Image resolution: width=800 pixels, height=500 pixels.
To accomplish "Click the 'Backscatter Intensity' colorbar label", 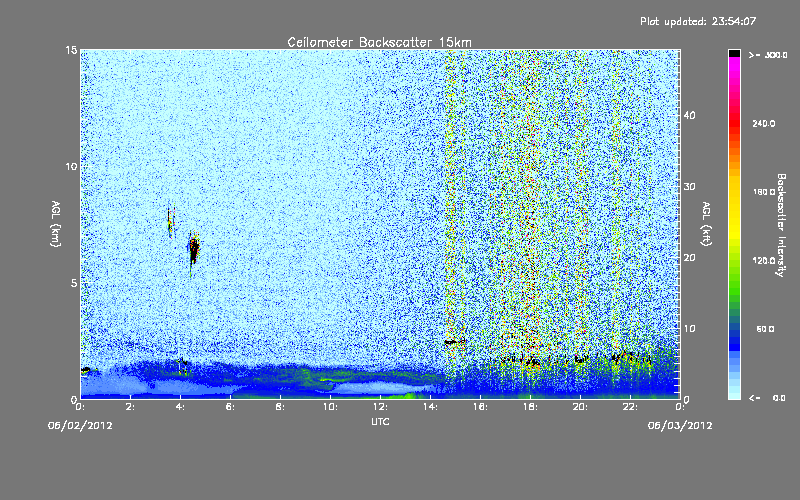I will pos(781,225).
